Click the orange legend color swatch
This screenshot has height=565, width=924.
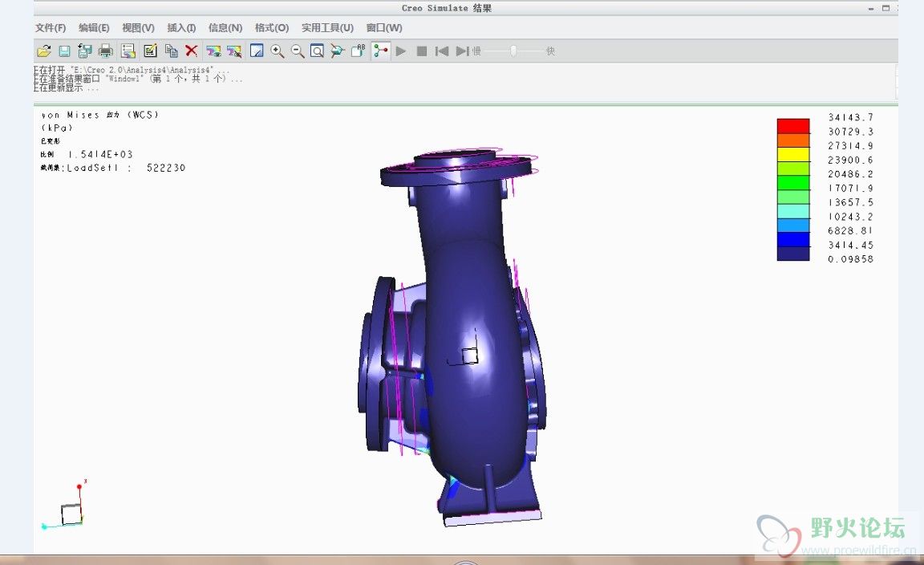[x=793, y=140]
